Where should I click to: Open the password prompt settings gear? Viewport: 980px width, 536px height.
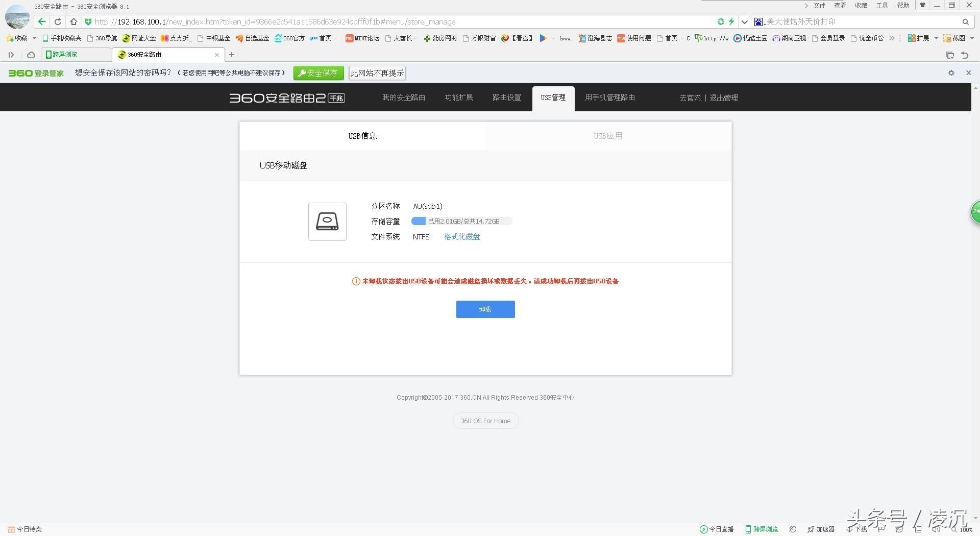[x=951, y=73]
